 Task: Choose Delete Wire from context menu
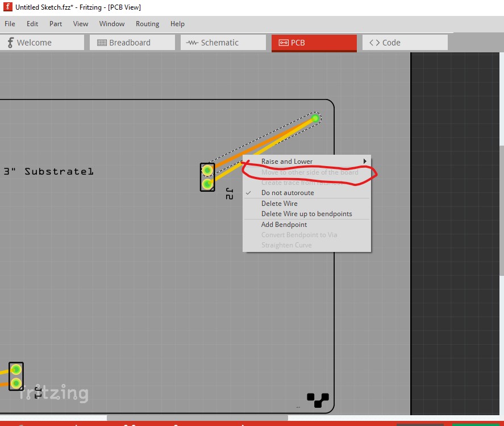307,204
